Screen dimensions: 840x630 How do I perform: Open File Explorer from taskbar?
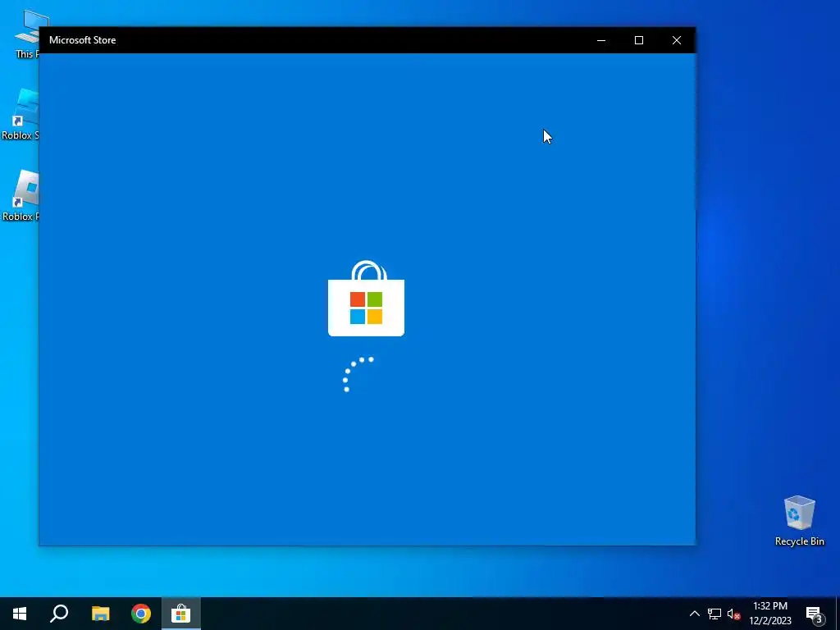100,614
